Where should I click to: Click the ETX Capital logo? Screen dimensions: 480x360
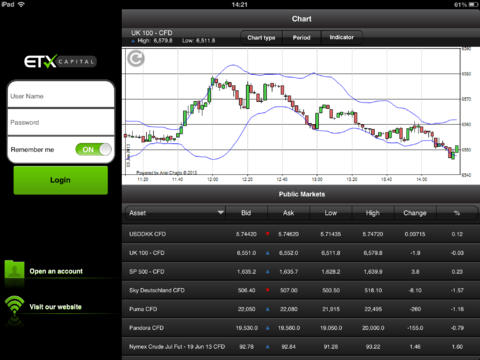pyautogui.click(x=60, y=61)
